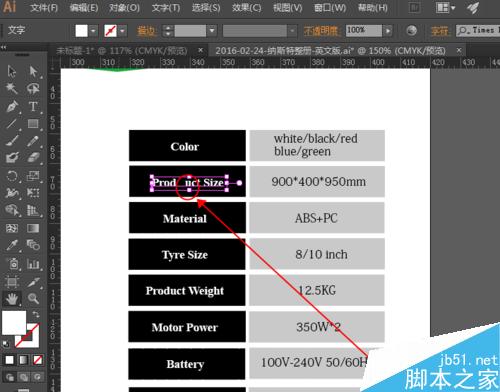This screenshot has width=500, height=392.
Task: Select the Paintbrush tool
Action: click(12, 141)
